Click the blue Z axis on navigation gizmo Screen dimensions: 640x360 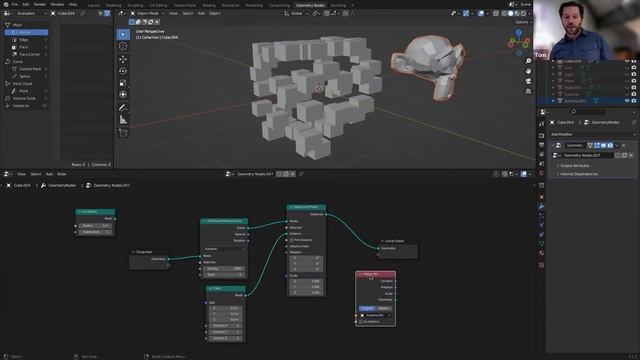tap(519, 33)
